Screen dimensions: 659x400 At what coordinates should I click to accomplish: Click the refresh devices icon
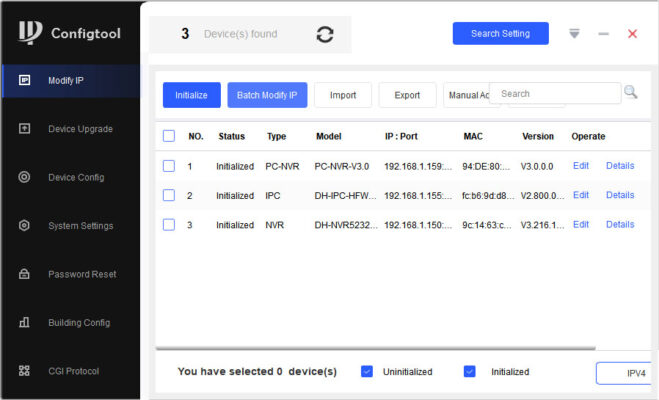click(x=325, y=34)
